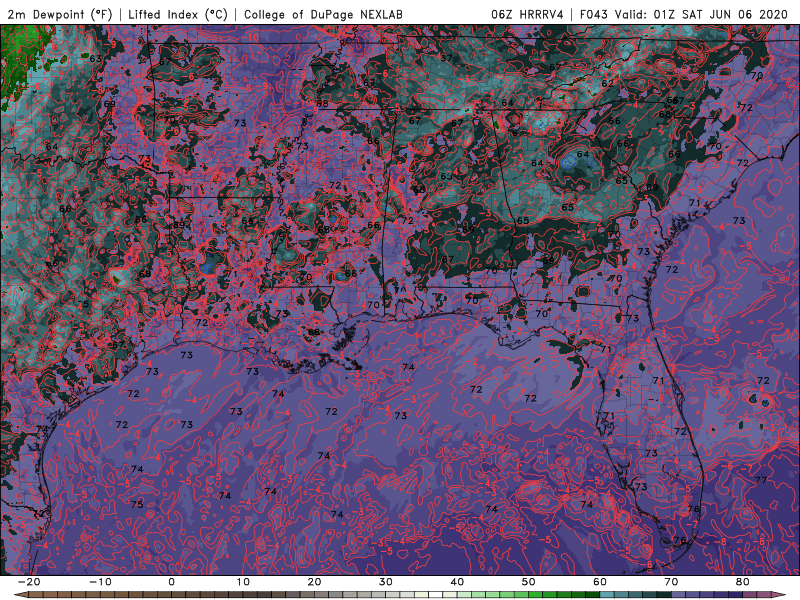The width and height of the screenshot is (800, 600).
Task: Select the "06Z HRRRV4" model run label
Action: pos(527,14)
